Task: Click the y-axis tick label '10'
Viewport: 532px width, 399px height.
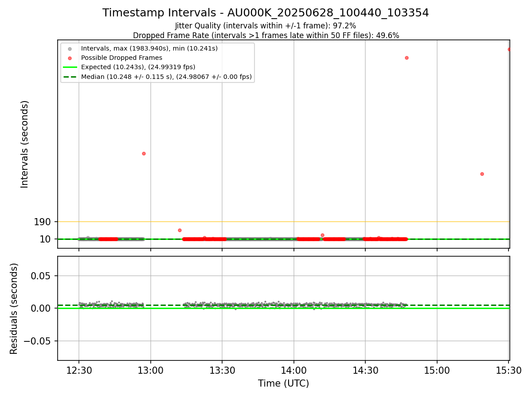Action: point(45,239)
